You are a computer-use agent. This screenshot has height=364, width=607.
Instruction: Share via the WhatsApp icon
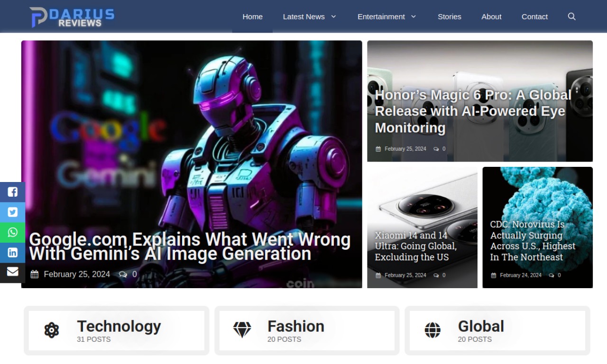[12, 232]
